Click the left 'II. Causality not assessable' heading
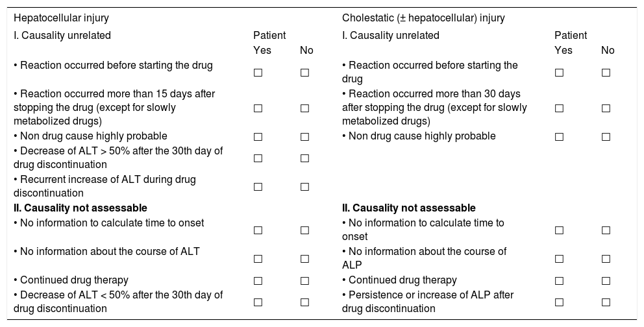The width and height of the screenshot is (644, 327). coord(80,208)
